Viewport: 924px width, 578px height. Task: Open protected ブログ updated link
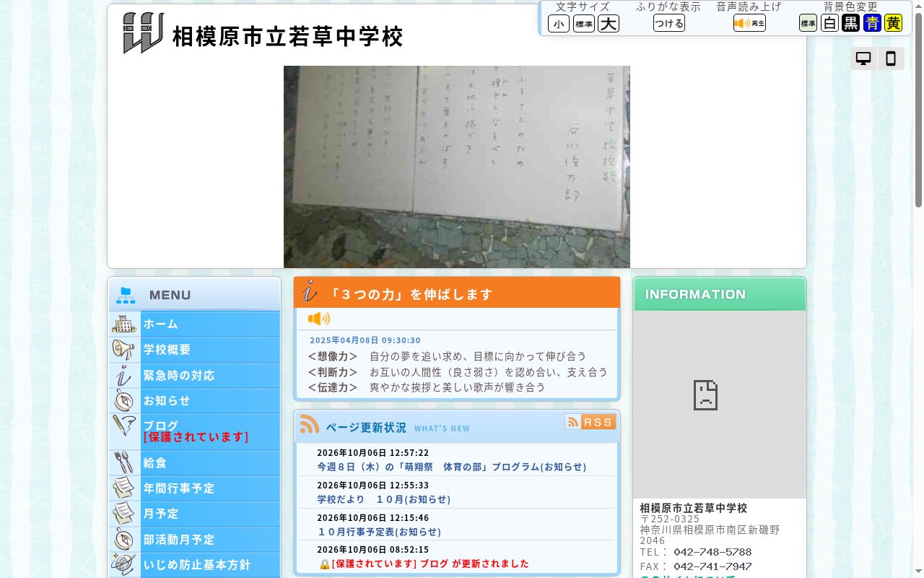pos(430,564)
